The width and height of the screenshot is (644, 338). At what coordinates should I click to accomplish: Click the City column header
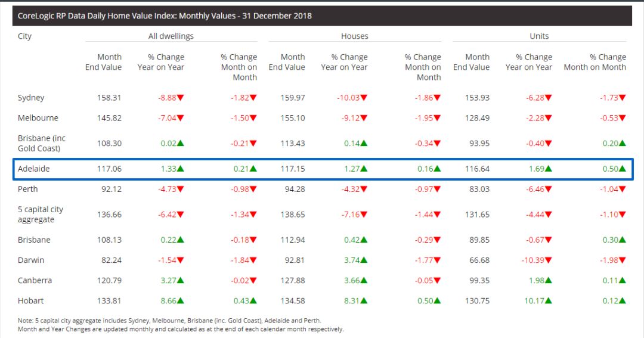coord(24,36)
